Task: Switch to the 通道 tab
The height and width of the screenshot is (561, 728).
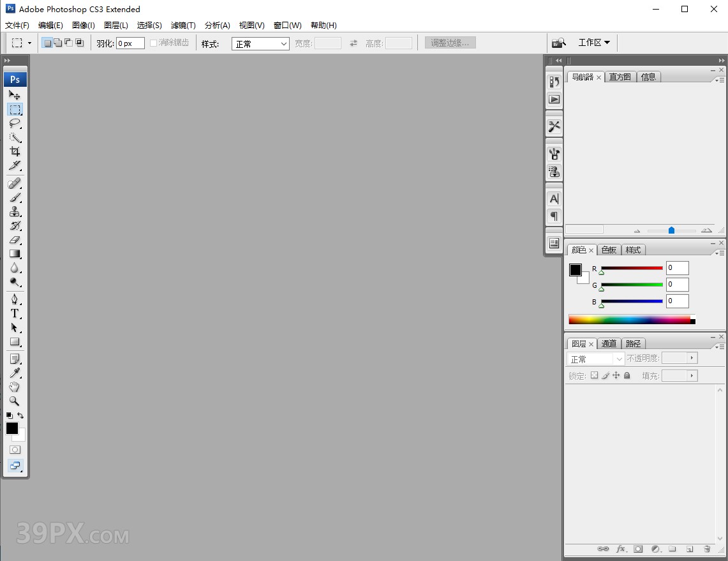Action: coord(609,343)
